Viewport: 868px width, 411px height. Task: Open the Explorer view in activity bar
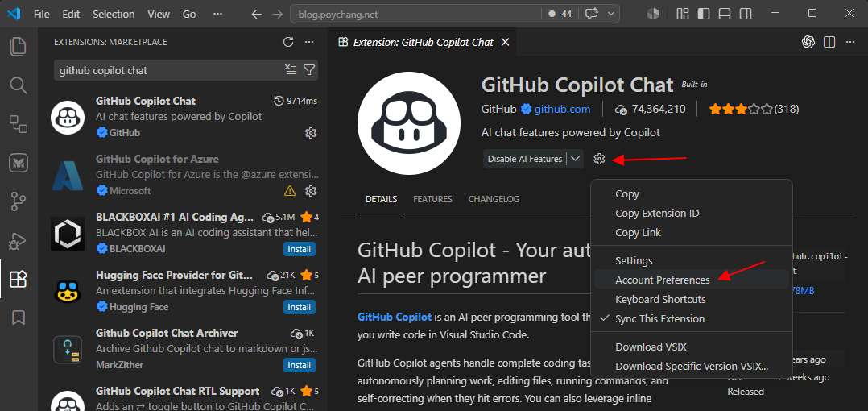click(19, 47)
